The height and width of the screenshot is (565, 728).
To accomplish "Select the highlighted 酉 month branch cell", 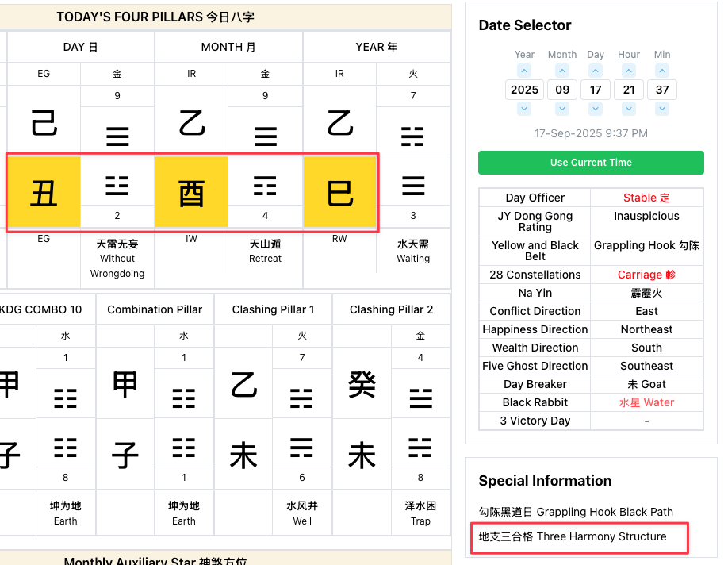I will pyautogui.click(x=191, y=192).
